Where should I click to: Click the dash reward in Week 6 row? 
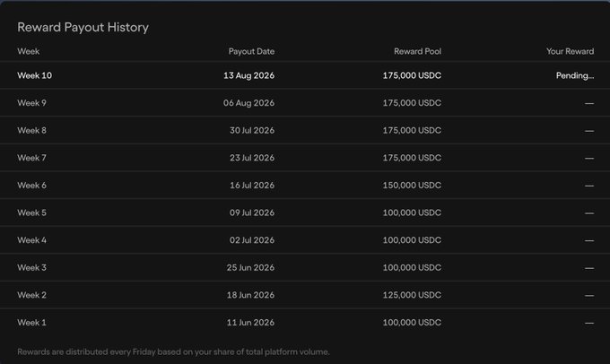[x=589, y=186]
